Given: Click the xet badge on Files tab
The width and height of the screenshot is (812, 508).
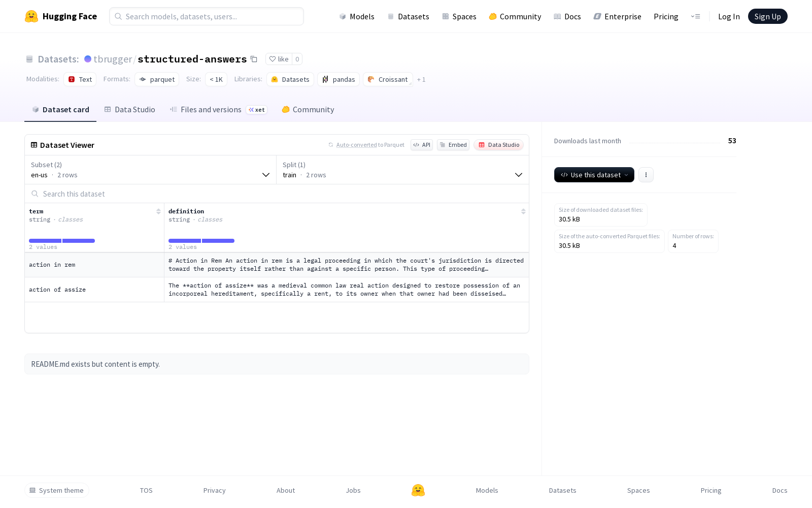Looking at the screenshot, I should 257,110.
